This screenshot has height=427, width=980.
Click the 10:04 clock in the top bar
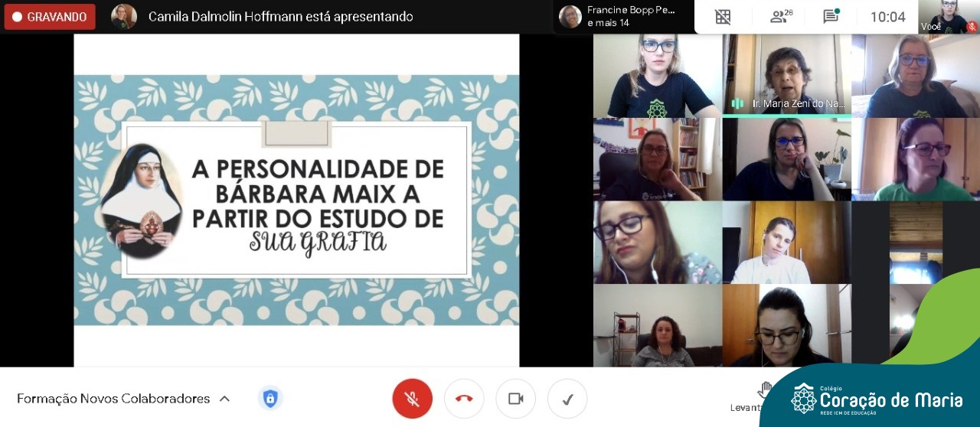[x=887, y=17]
